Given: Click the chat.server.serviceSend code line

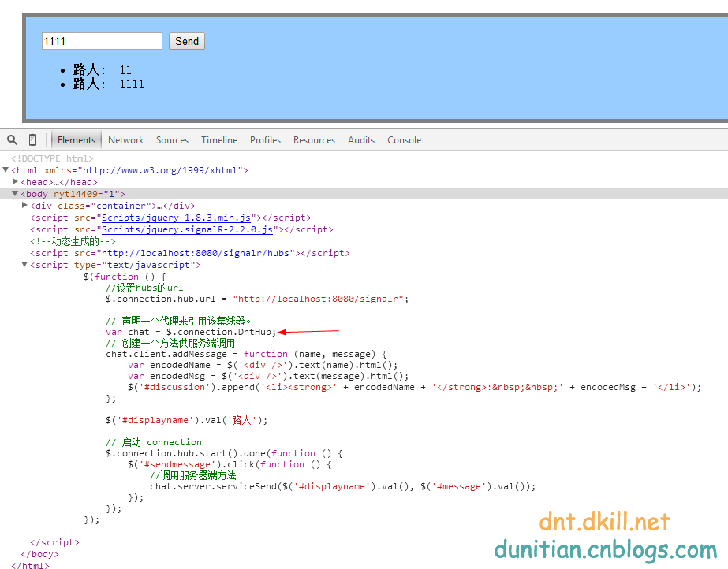Looking at the screenshot, I should tap(342, 486).
